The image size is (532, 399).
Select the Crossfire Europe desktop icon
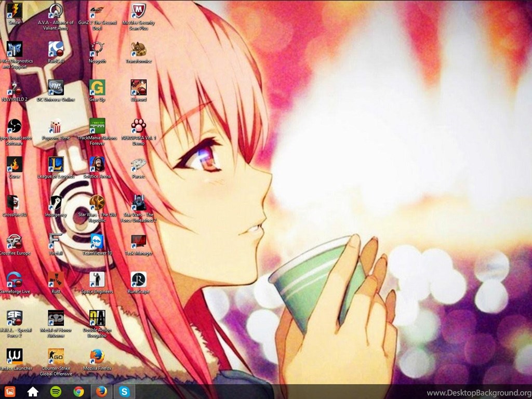(x=14, y=241)
